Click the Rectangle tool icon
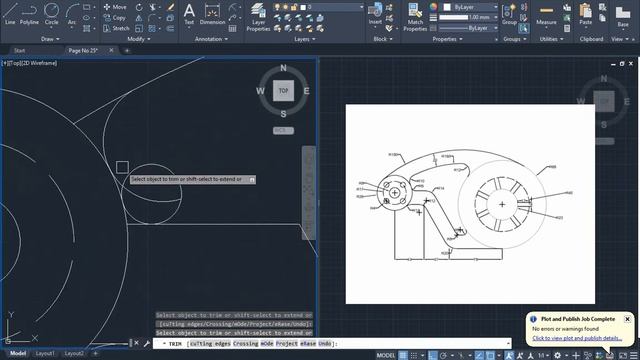The image size is (640, 360). pos(87,7)
